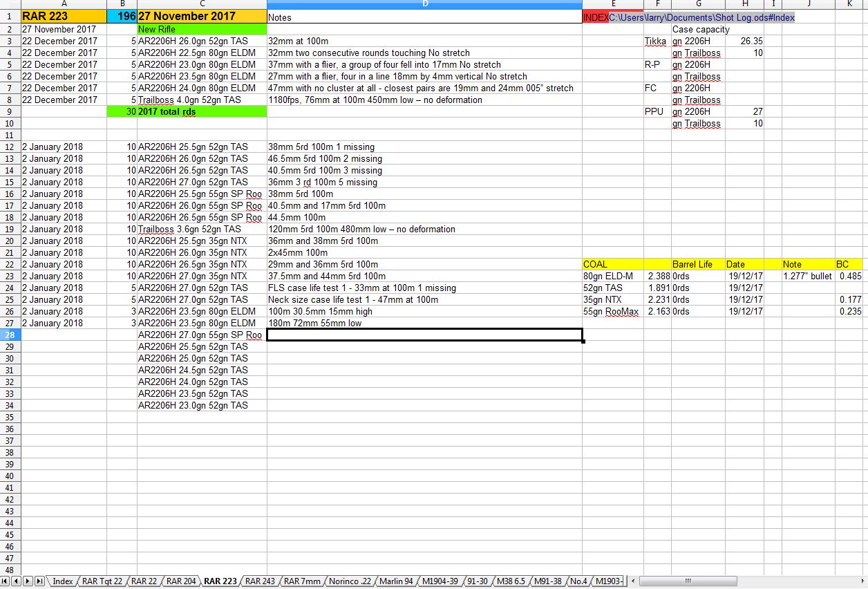Select row 28 header

(10, 335)
